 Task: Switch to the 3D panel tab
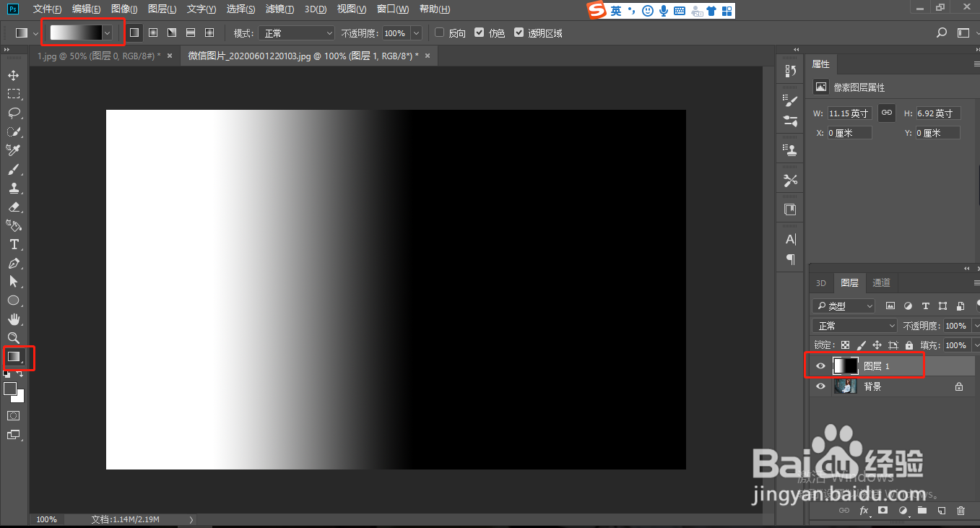pos(821,283)
